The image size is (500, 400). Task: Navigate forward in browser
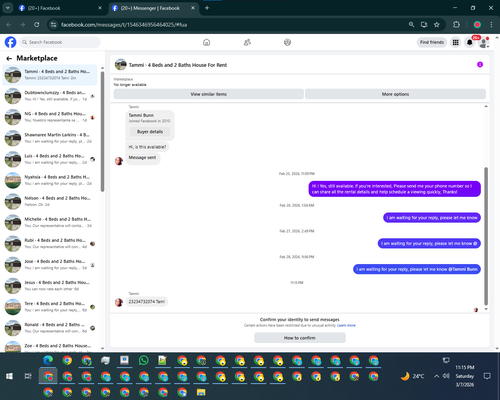coord(22,25)
